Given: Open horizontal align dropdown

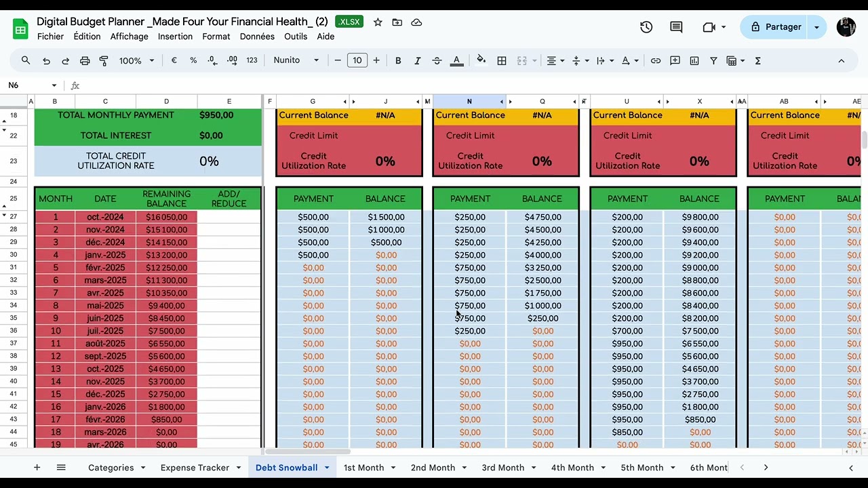Looking at the screenshot, I should tap(555, 60).
